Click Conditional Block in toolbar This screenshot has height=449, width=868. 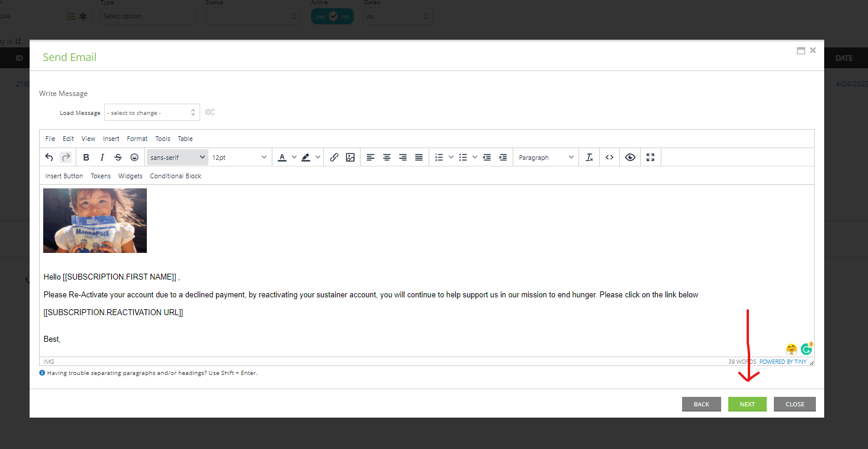(x=176, y=176)
